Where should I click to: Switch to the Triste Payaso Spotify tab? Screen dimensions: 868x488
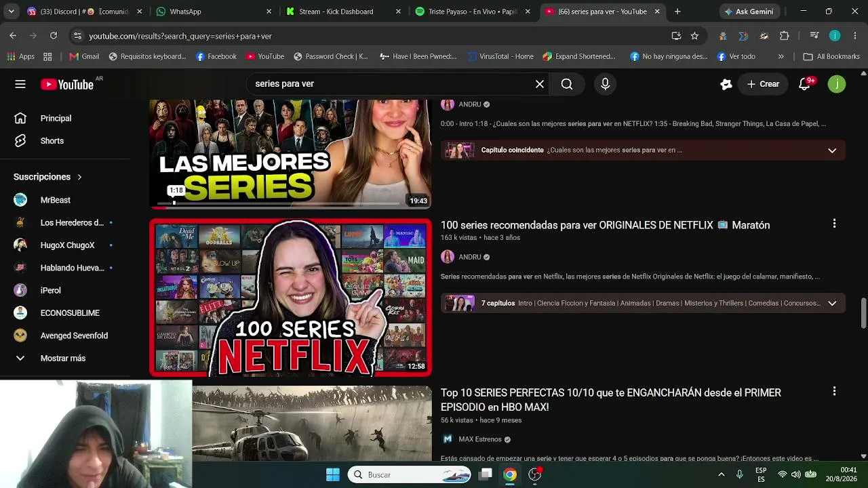click(x=471, y=12)
